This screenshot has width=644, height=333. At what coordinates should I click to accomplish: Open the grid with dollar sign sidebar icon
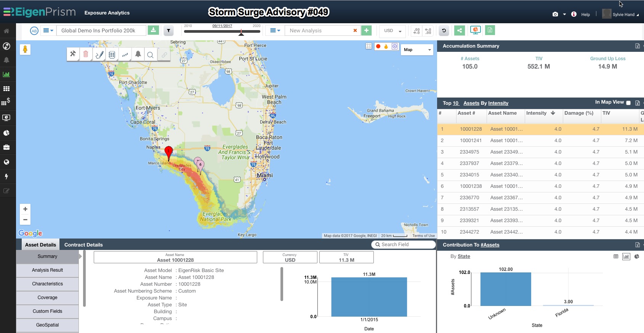[6, 102]
